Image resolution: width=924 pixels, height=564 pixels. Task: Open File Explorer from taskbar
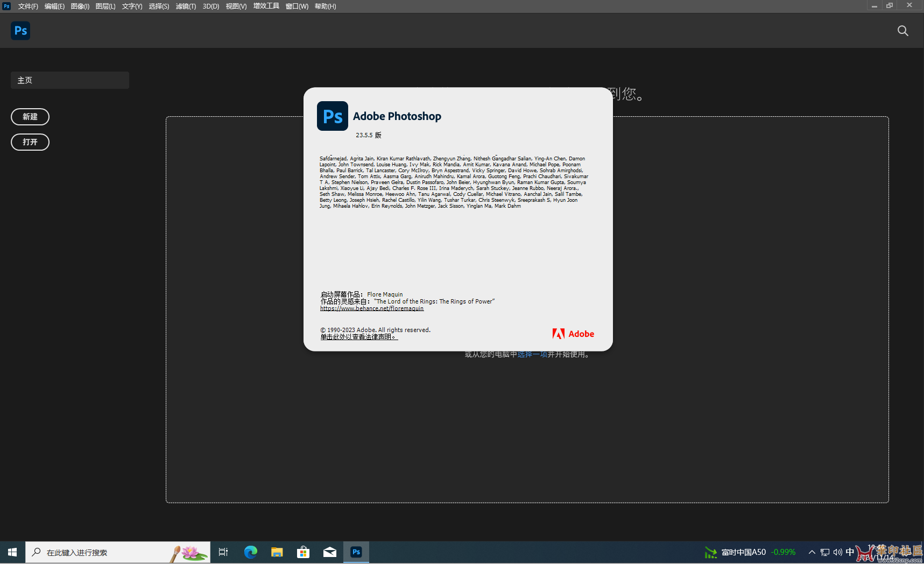pos(277,552)
